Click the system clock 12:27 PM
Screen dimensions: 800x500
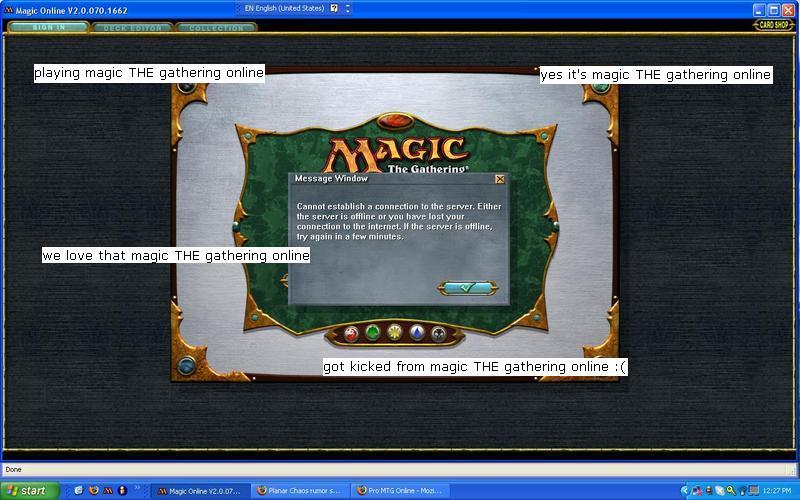[777, 491]
